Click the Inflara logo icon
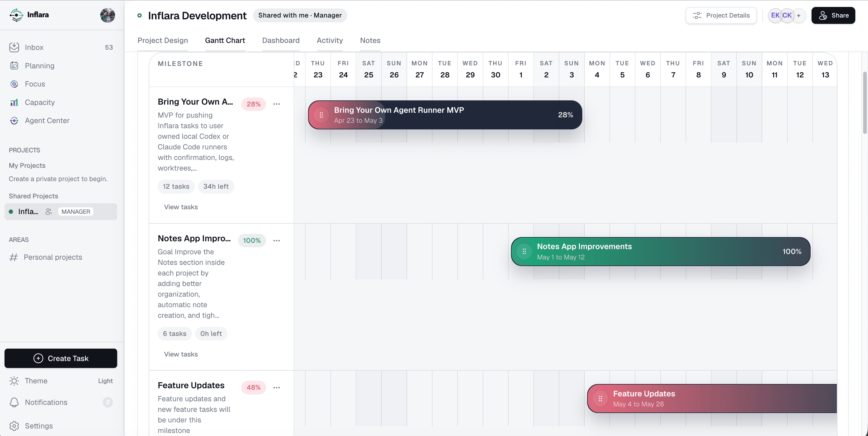 [x=16, y=15]
